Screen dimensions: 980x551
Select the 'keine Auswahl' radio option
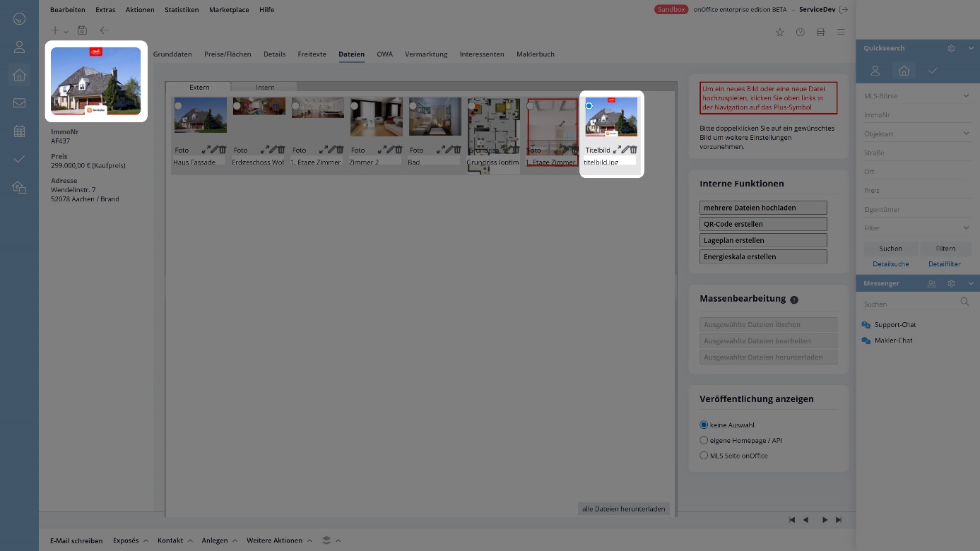click(704, 425)
